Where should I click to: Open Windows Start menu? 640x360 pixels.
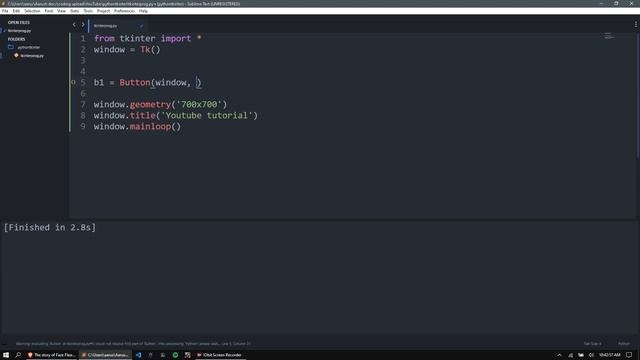[x=6, y=355]
